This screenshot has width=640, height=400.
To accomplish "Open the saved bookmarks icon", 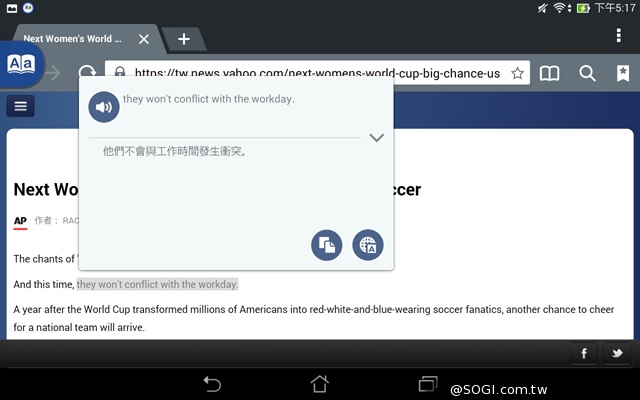I will (x=623, y=73).
